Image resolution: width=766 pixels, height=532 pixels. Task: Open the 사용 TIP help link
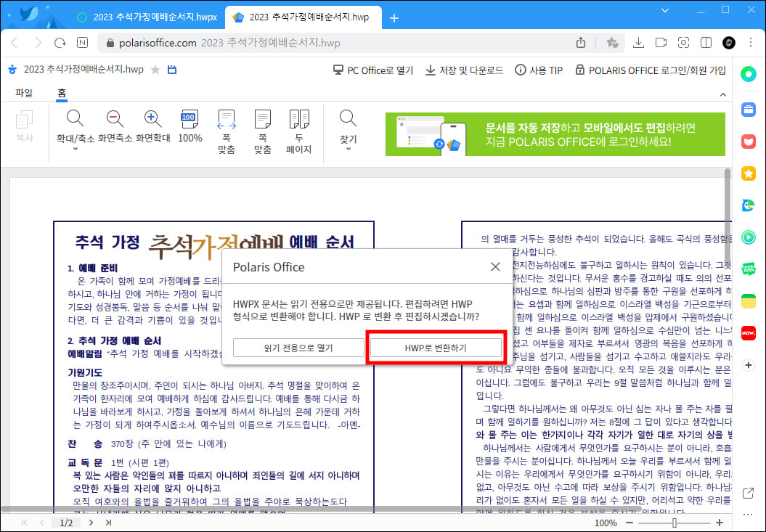(539, 70)
